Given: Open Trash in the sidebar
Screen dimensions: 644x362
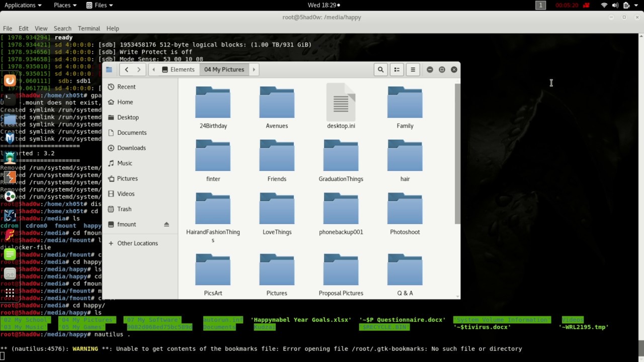Looking at the screenshot, I should [x=140, y=209].
